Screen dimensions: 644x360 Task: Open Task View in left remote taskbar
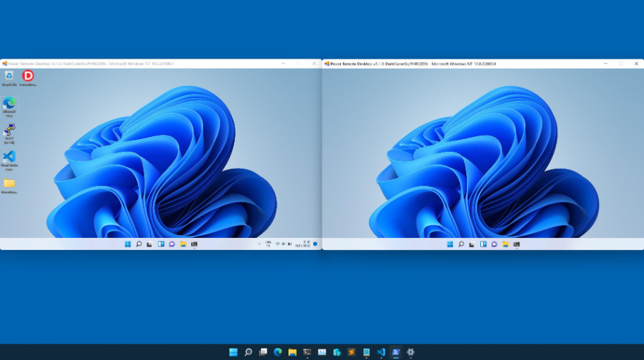[150, 244]
